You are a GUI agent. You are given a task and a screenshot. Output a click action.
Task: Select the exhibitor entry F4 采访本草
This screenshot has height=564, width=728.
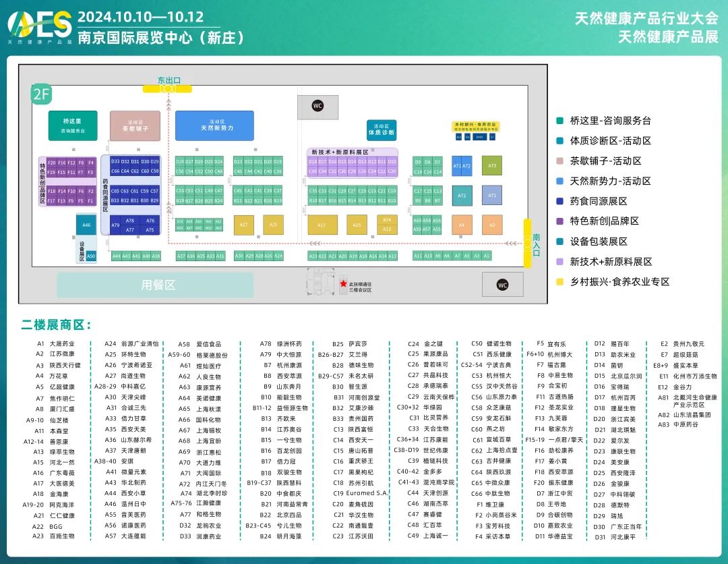(x=493, y=536)
